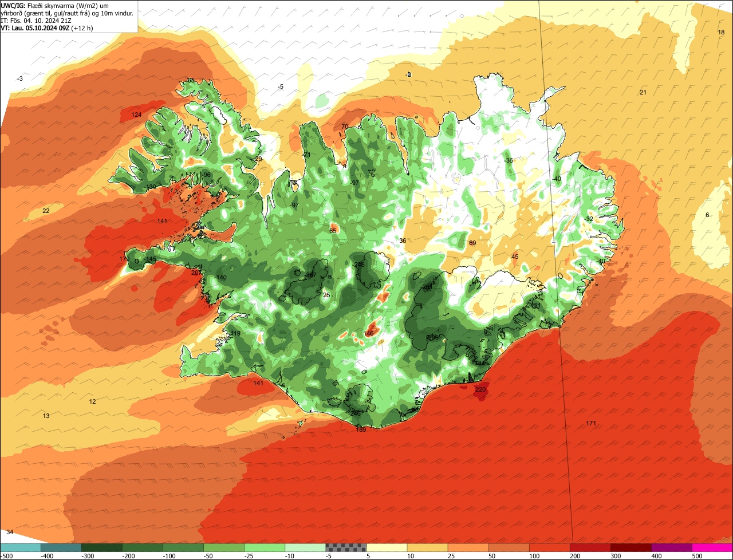This screenshot has width=733, height=560.
Task: Click the map value '70' on the north coast
Action: (x=345, y=127)
